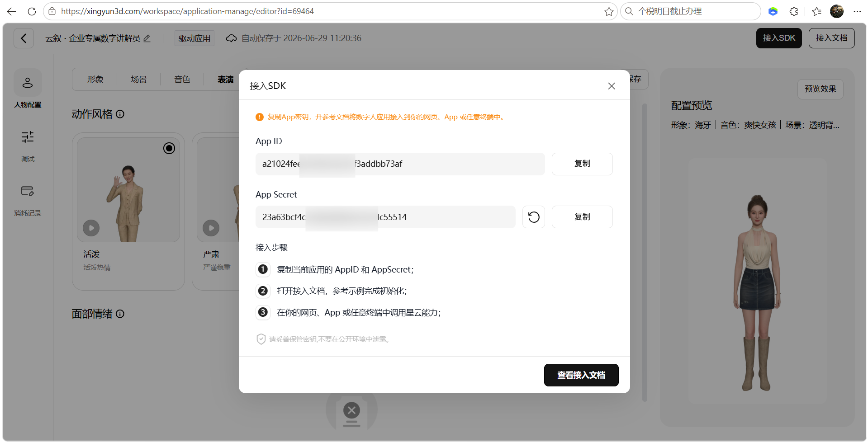
Task: Play the 严肃 style preview
Action: click(x=211, y=228)
